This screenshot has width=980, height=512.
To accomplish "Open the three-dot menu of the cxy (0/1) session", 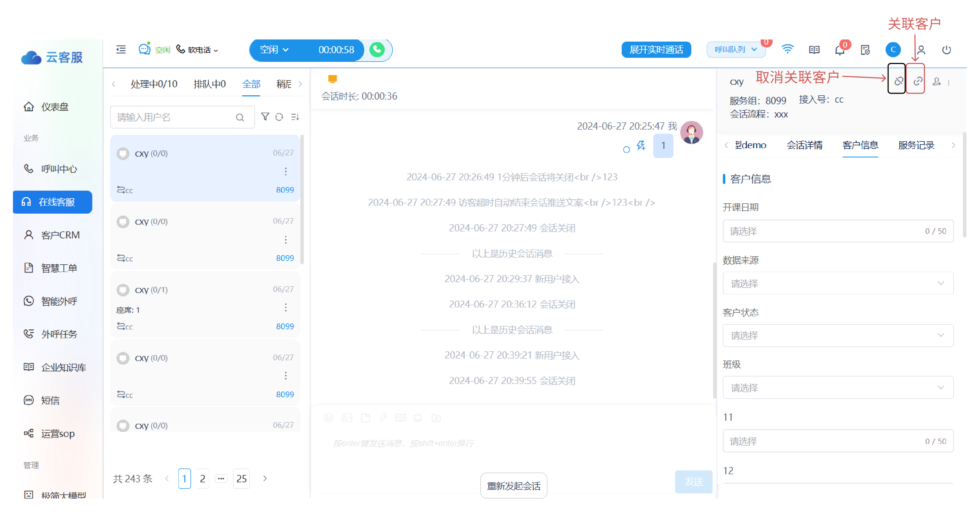I will click(285, 307).
